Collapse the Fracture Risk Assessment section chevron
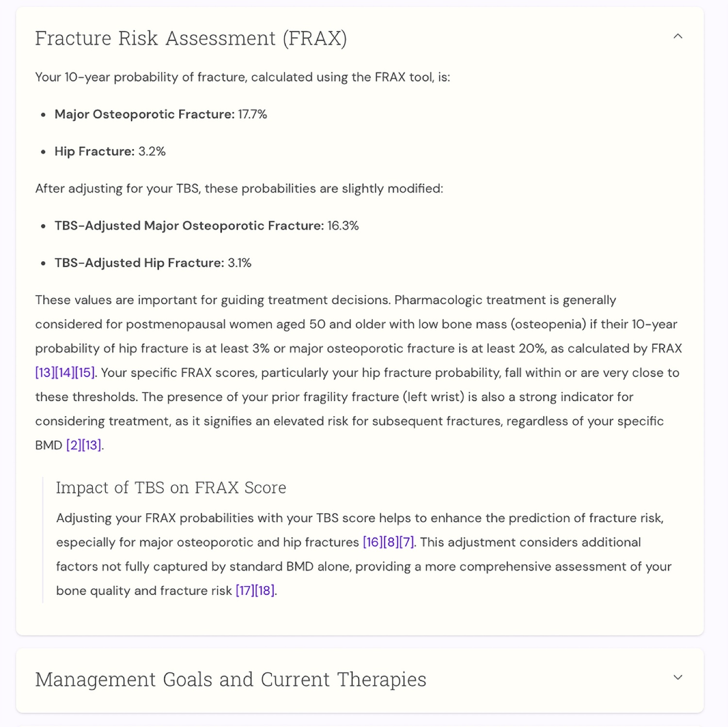The width and height of the screenshot is (728, 727). [x=678, y=36]
